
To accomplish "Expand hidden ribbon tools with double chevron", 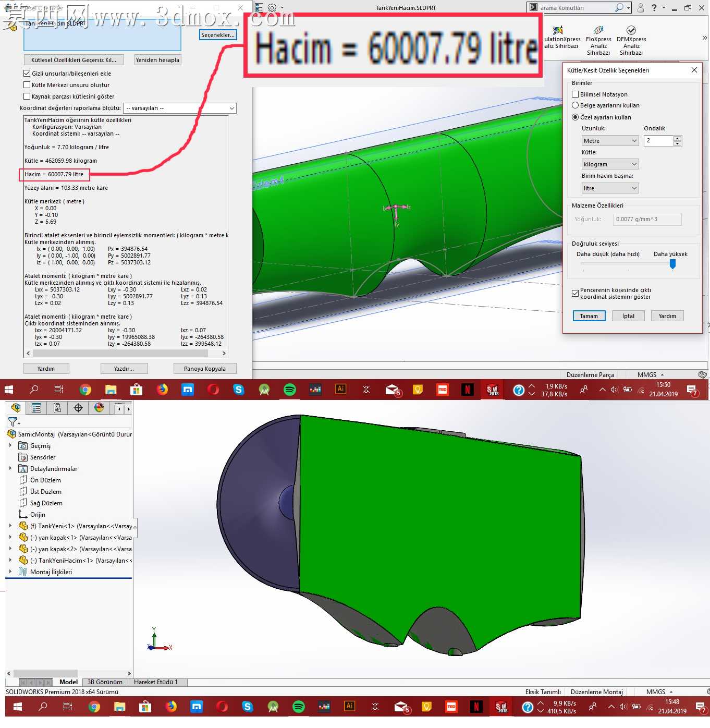I will coord(704,38).
